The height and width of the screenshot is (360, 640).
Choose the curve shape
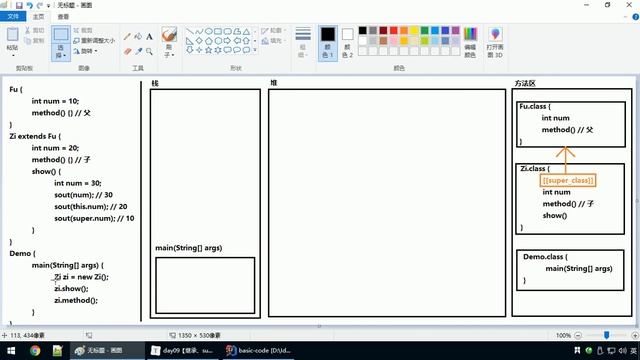pyautogui.click(x=199, y=31)
